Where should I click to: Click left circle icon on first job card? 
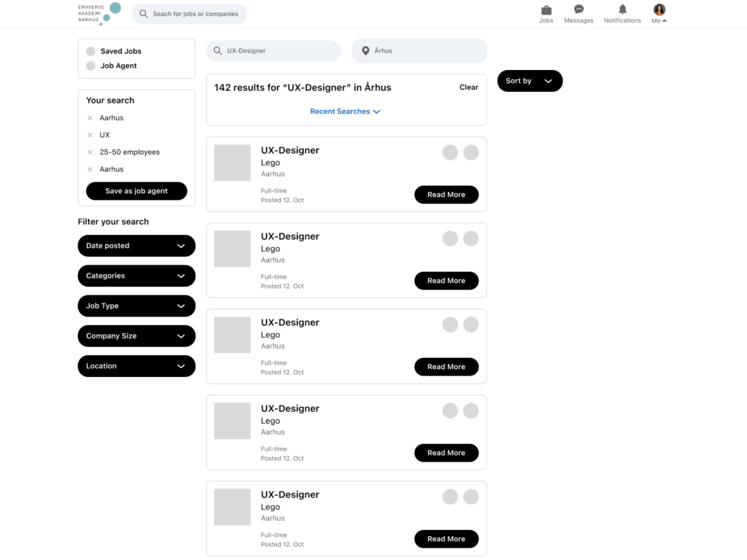(449, 152)
